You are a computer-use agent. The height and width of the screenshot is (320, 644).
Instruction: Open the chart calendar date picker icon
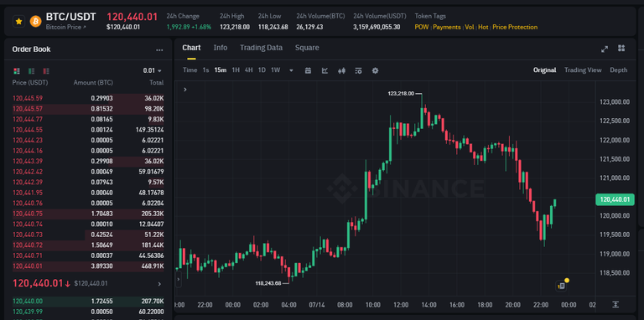308,70
